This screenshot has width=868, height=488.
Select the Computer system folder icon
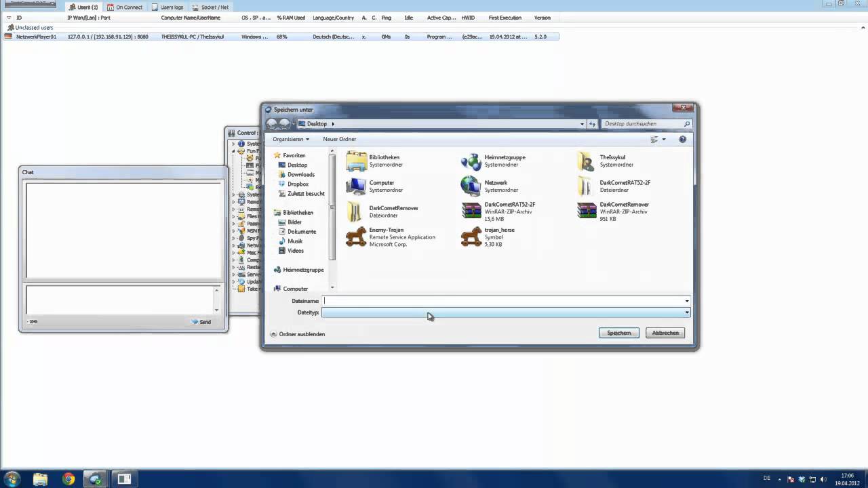(356, 186)
